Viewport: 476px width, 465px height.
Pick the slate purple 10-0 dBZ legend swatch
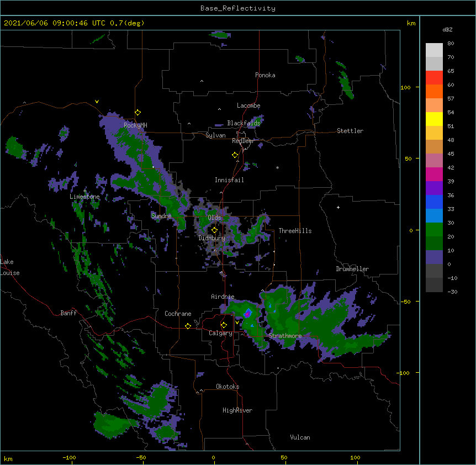(x=434, y=257)
